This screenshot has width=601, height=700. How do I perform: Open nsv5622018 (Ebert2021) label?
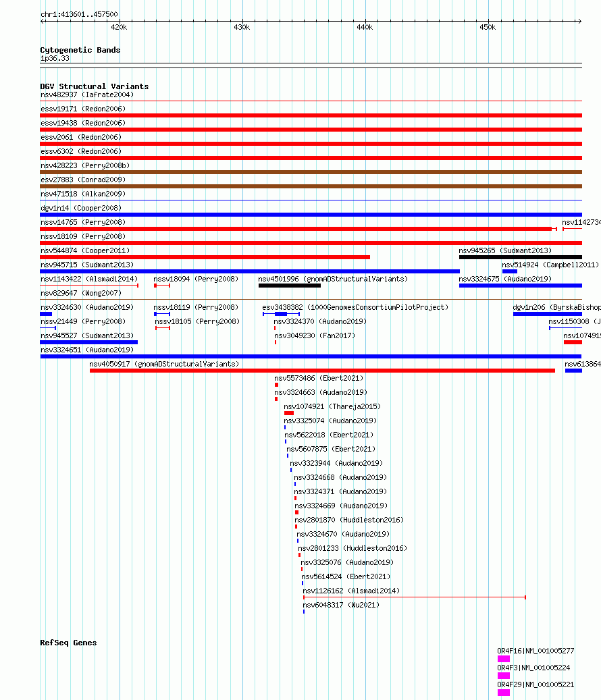click(x=329, y=435)
